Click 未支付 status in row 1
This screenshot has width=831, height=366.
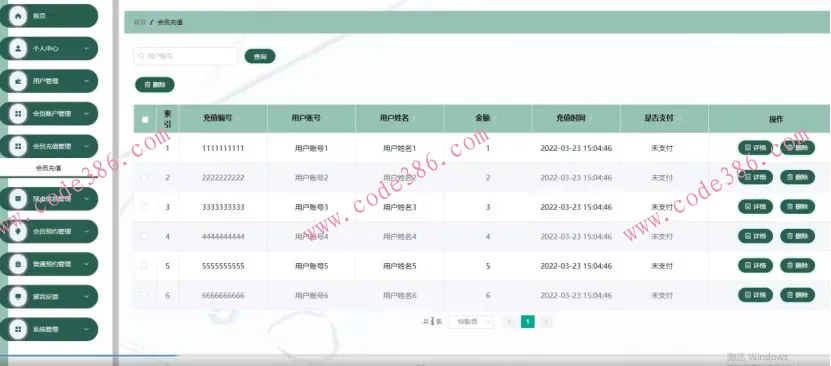[662, 148]
